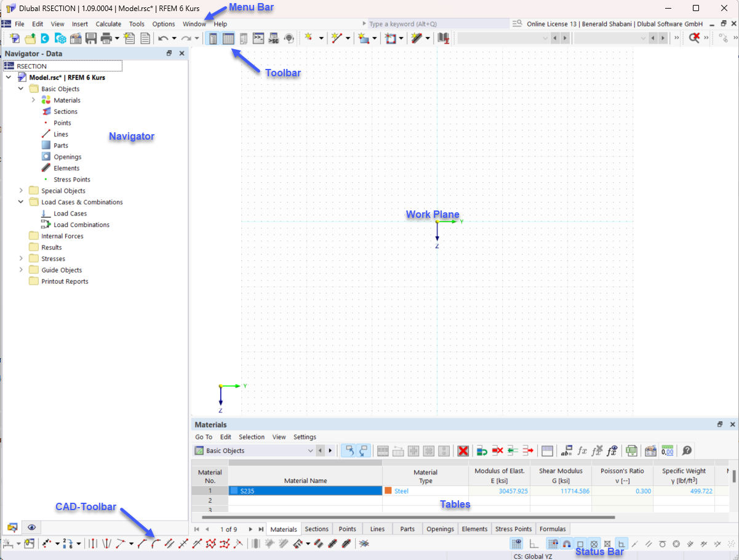The image size is (739, 560).
Task: Select the Load Cases tree item
Action: (x=70, y=214)
